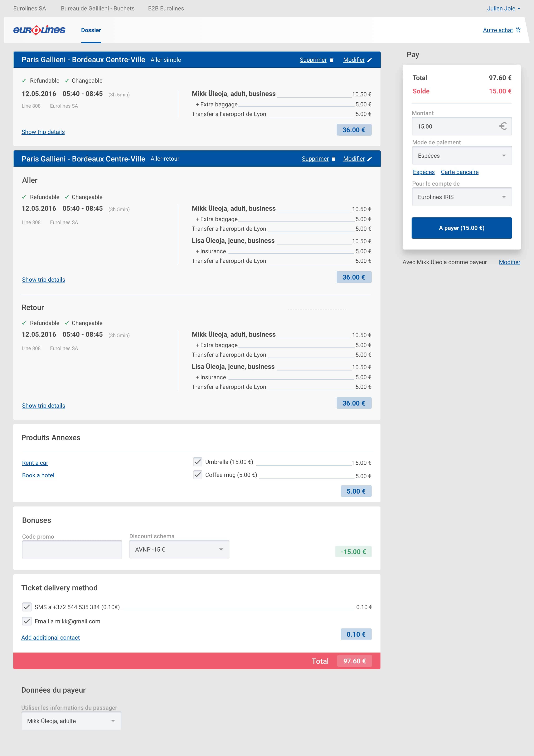Screen dimensions: 534x756
Task: Click the Solde 15.00 € value
Action: pos(500,91)
